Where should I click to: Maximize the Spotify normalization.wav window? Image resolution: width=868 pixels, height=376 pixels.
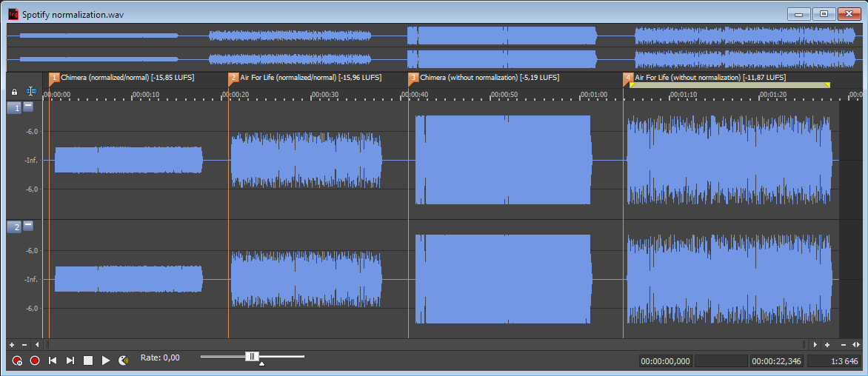tap(824, 14)
